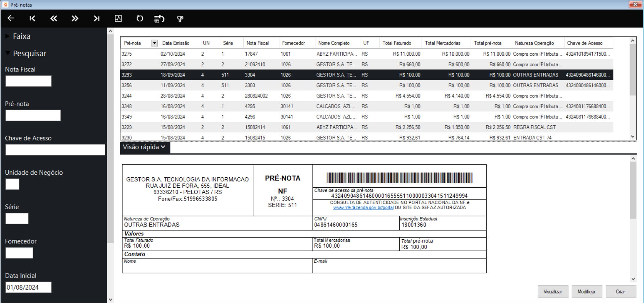Click the grid scrollbar down arrow
Screen dimensions: 644x303
633,137
